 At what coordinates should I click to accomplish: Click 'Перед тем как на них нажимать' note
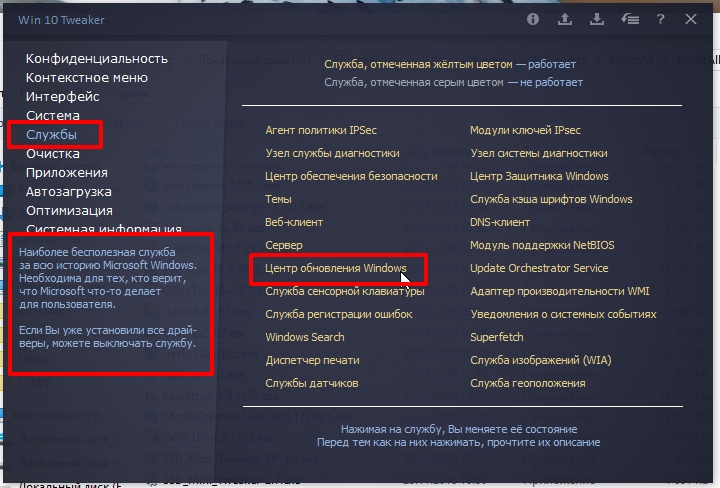click(458, 443)
